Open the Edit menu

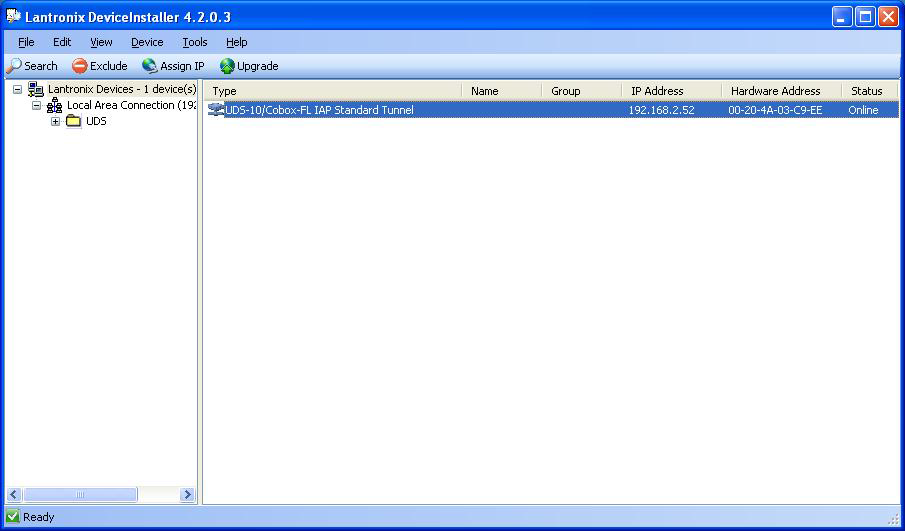(62, 42)
